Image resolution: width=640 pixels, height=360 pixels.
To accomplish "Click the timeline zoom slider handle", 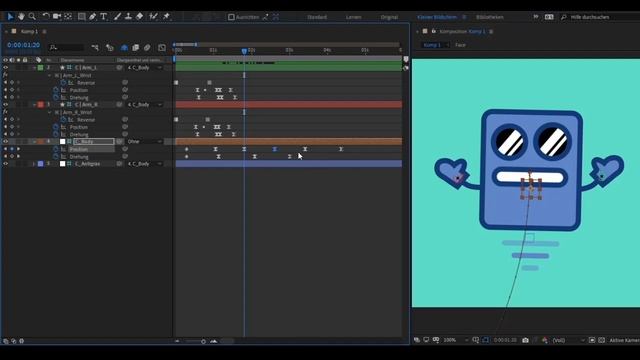I will (203, 341).
